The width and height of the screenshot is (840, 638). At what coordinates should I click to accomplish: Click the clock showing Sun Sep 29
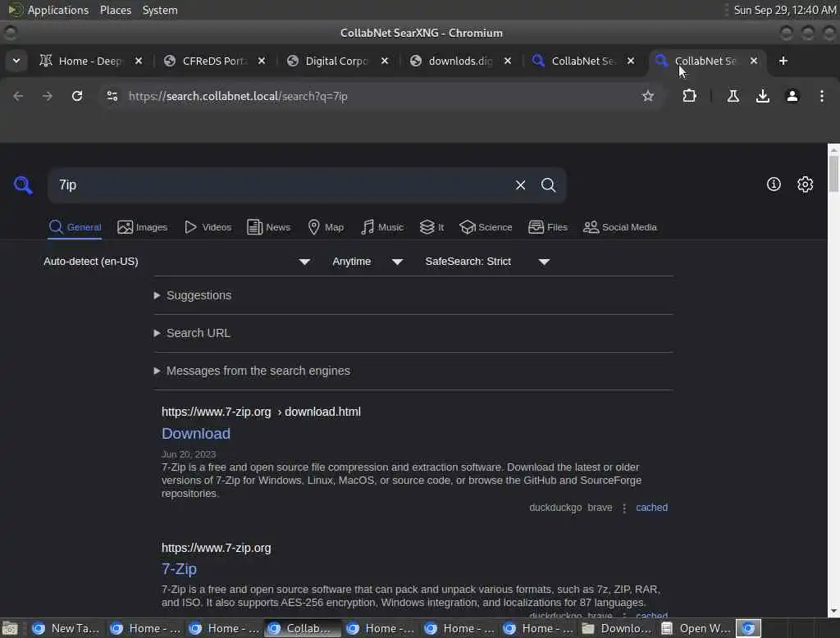785,10
